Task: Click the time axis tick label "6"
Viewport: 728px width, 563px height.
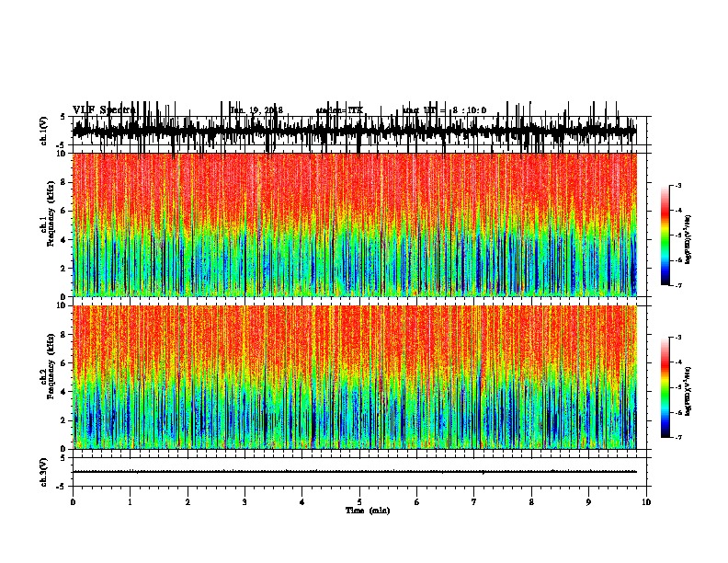Action: 417,502
